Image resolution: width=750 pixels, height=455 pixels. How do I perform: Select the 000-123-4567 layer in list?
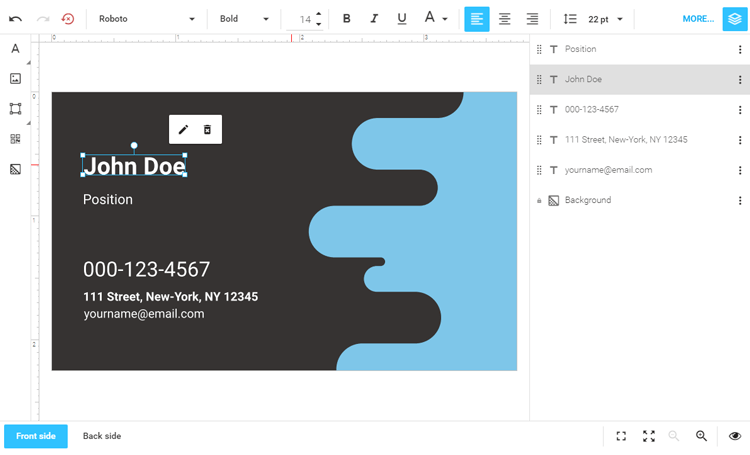640,110
